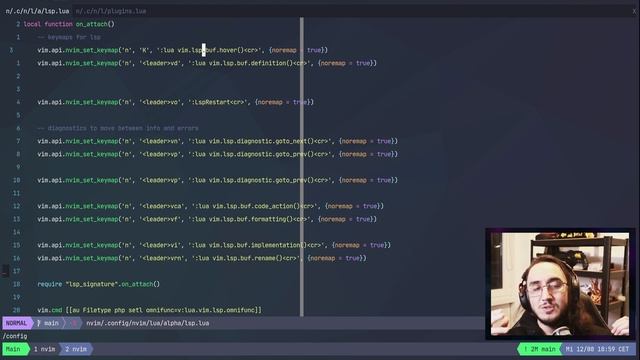The height and width of the screenshot is (360, 640).
Task: Click the <leader>vn goto_next keymap line
Action: 218,141
